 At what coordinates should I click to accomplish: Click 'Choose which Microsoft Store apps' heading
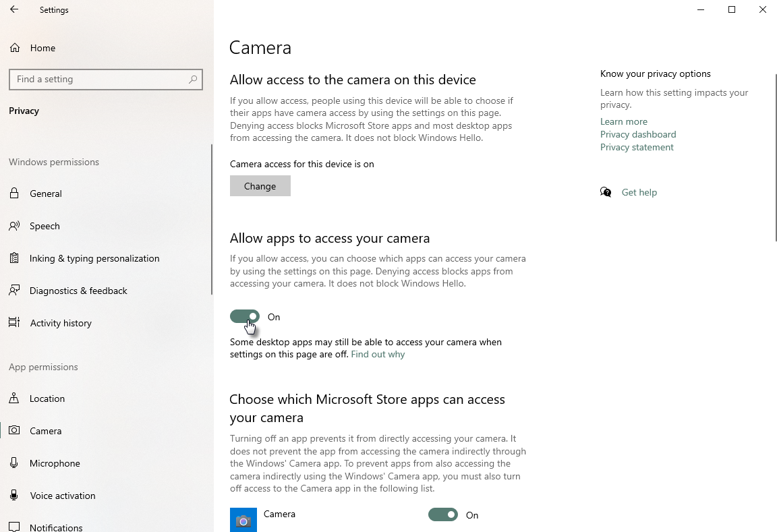coord(367,408)
